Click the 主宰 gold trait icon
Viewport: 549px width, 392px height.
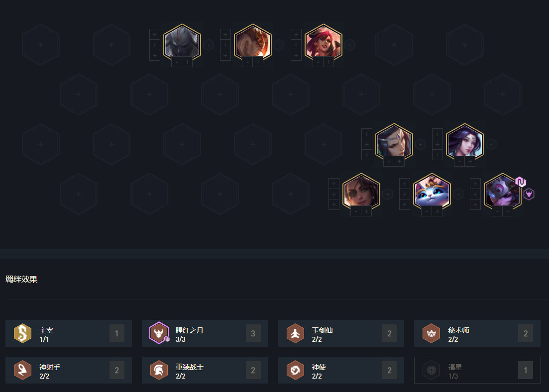coord(22,333)
